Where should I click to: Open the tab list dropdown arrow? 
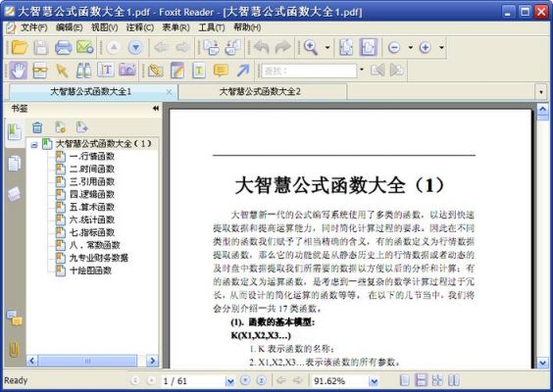541,92
